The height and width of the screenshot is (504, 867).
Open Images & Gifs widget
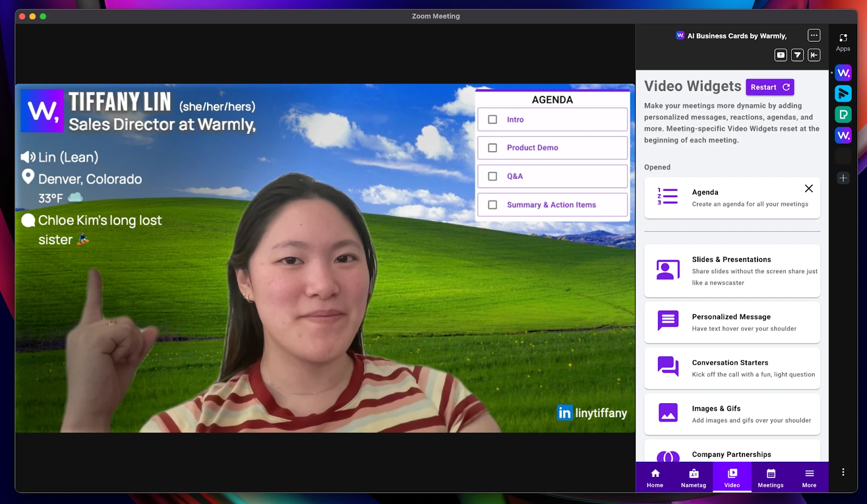(x=732, y=414)
